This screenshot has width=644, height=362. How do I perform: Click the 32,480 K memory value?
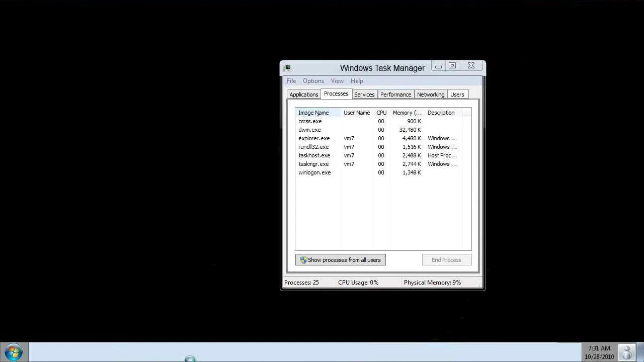pyautogui.click(x=410, y=130)
